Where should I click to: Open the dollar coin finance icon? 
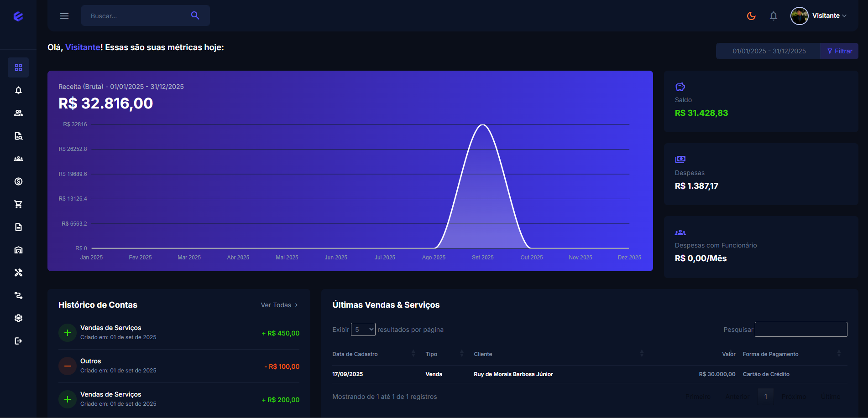tap(18, 181)
